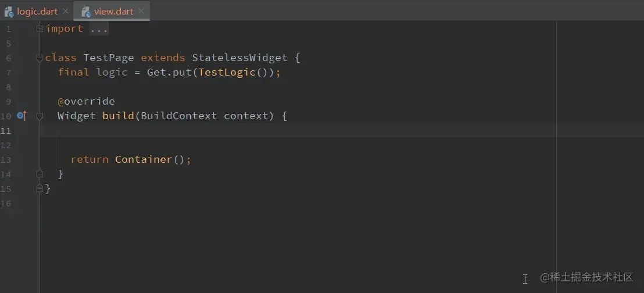Click the Dart file icon on view.dart tab
Viewport: 644px width, 293px height.
click(x=86, y=12)
